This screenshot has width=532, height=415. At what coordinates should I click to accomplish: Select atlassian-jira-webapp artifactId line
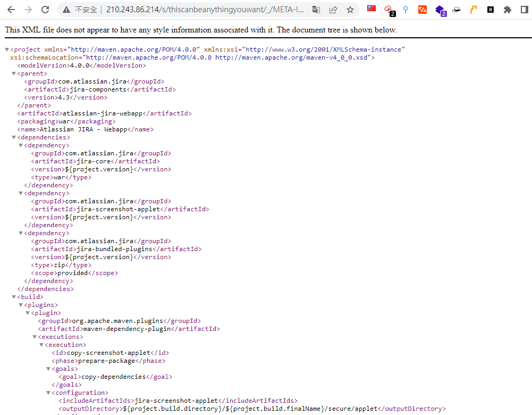pos(104,113)
